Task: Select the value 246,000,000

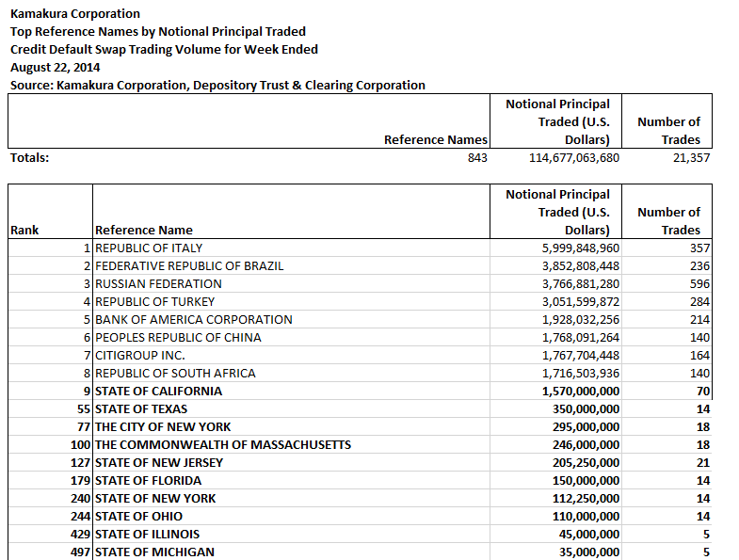Action: tap(586, 445)
